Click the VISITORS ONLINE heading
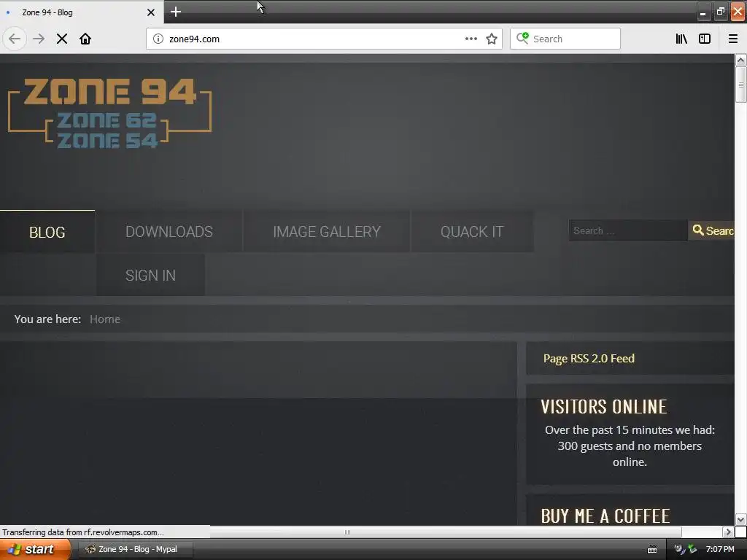The height and width of the screenshot is (560, 747). coord(603,407)
